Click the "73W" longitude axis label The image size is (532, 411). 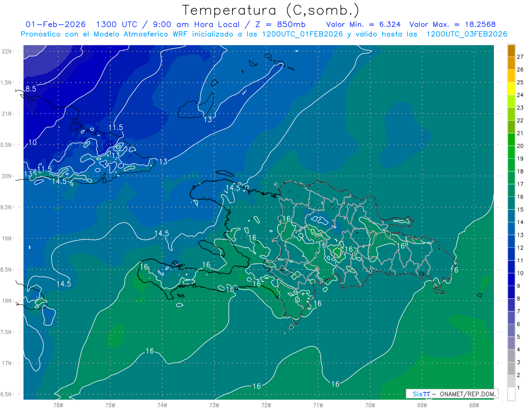tap(214, 404)
